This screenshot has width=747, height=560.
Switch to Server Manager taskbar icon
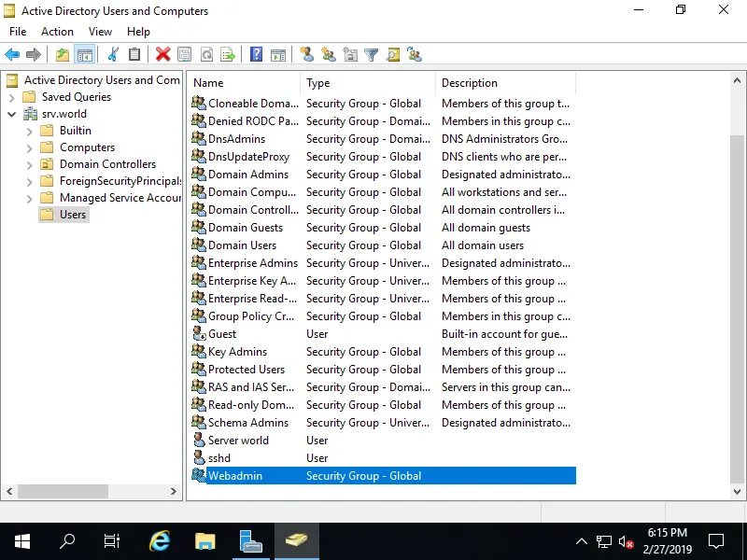(251, 541)
